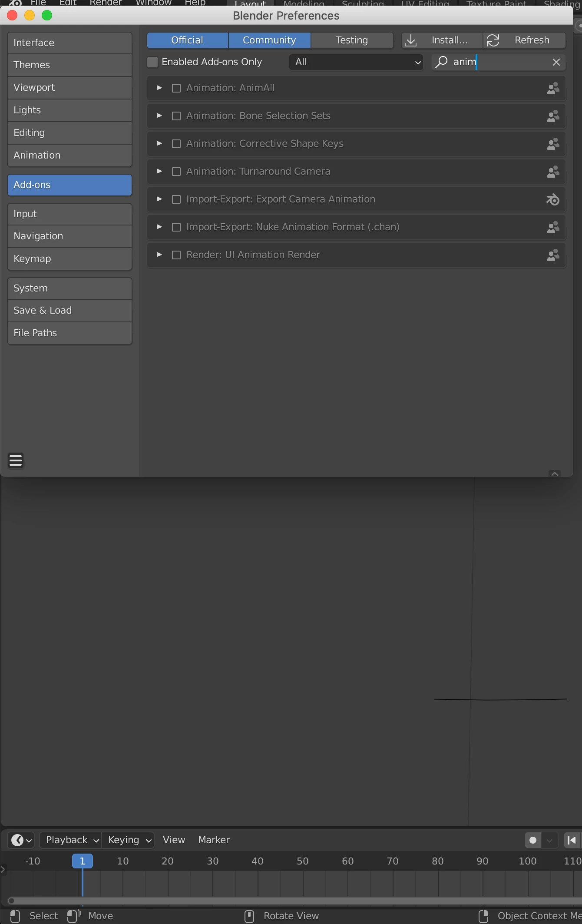Tick the Enabled Add-ons Only checkbox

152,62
